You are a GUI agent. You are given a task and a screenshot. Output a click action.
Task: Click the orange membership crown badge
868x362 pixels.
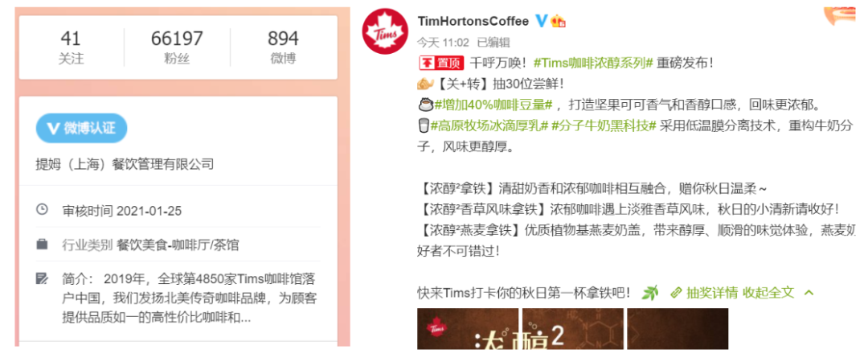tap(558, 22)
